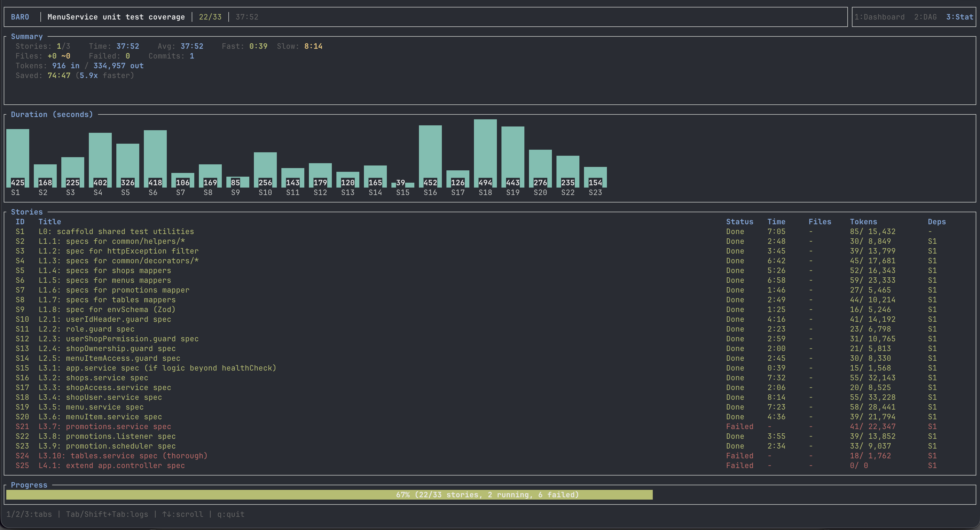Click the S10 duration bar labeled 256
Viewport: 980px width, 530px height.
coord(265,170)
